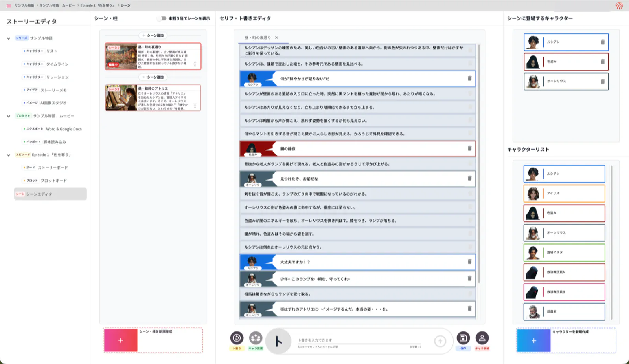Click the first + シーン追加 button
629x364 pixels.
point(153,35)
